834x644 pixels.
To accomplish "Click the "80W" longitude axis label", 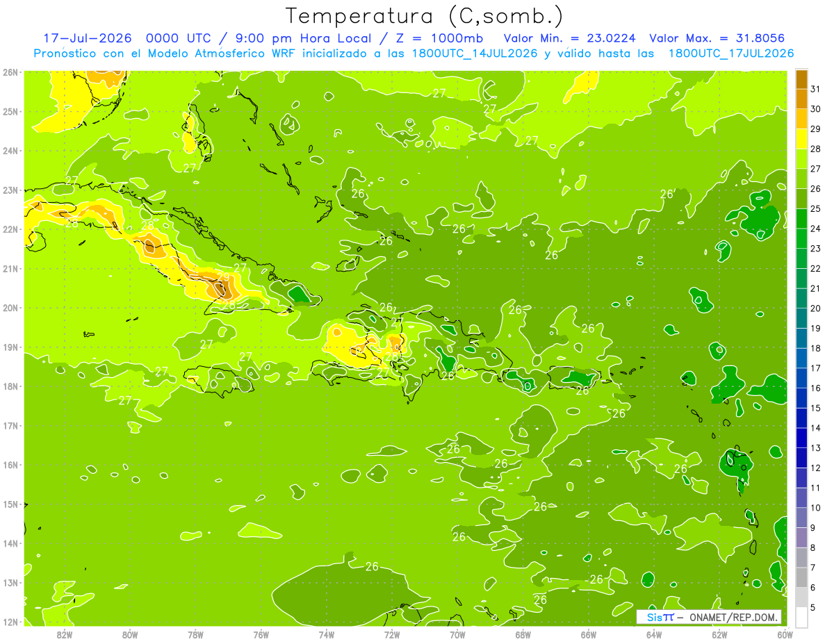I will (130, 635).
